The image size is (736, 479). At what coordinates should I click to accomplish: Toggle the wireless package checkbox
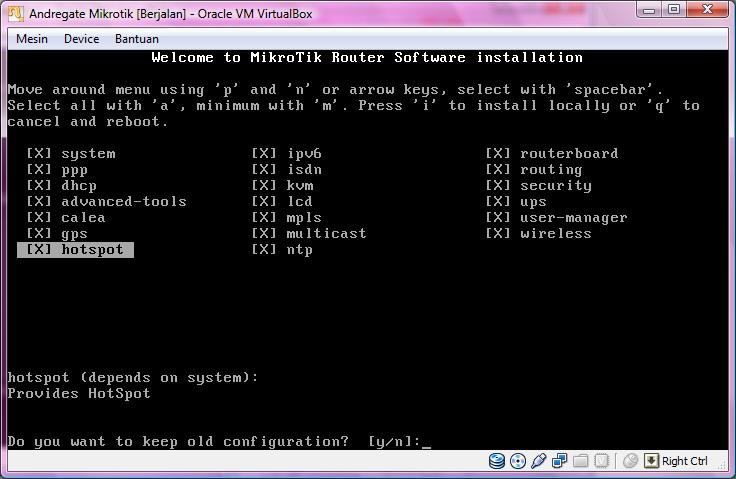(498, 233)
